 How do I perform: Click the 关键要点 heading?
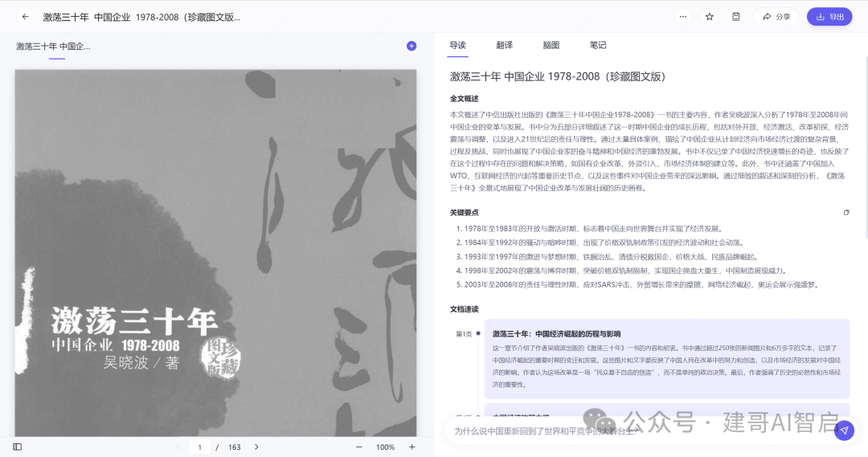[464, 213]
